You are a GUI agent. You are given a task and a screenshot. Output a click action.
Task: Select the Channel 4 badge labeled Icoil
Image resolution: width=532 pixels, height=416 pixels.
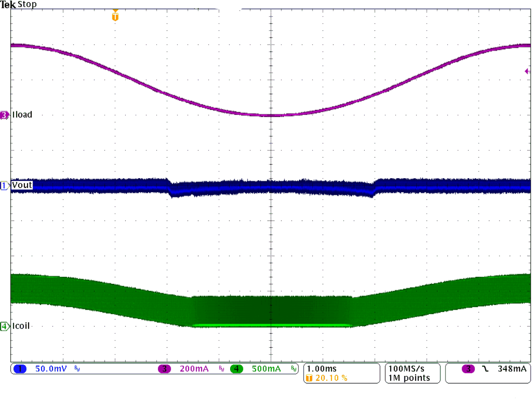coord(4,326)
